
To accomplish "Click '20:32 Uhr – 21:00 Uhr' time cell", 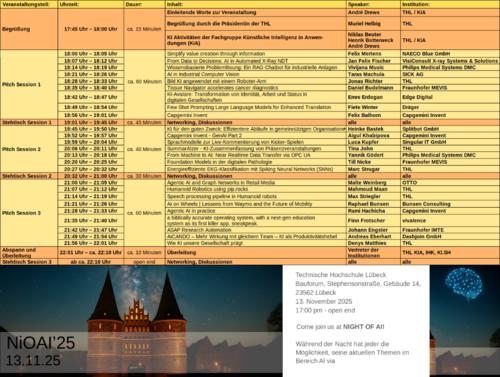I will (91, 176).
